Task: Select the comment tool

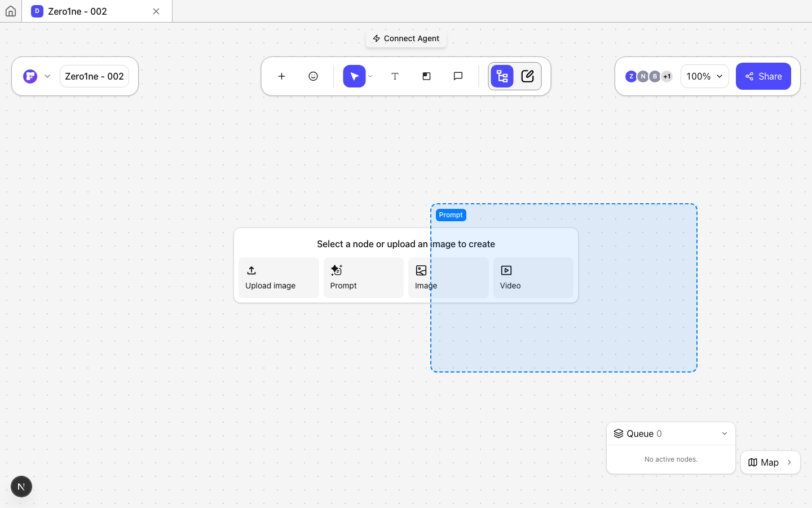Action: click(458, 76)
